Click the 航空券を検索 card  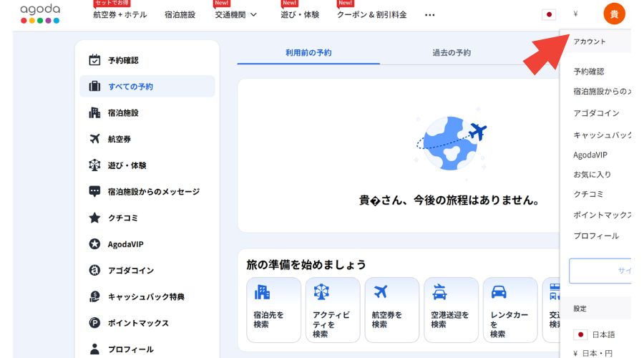coord(392,310)
